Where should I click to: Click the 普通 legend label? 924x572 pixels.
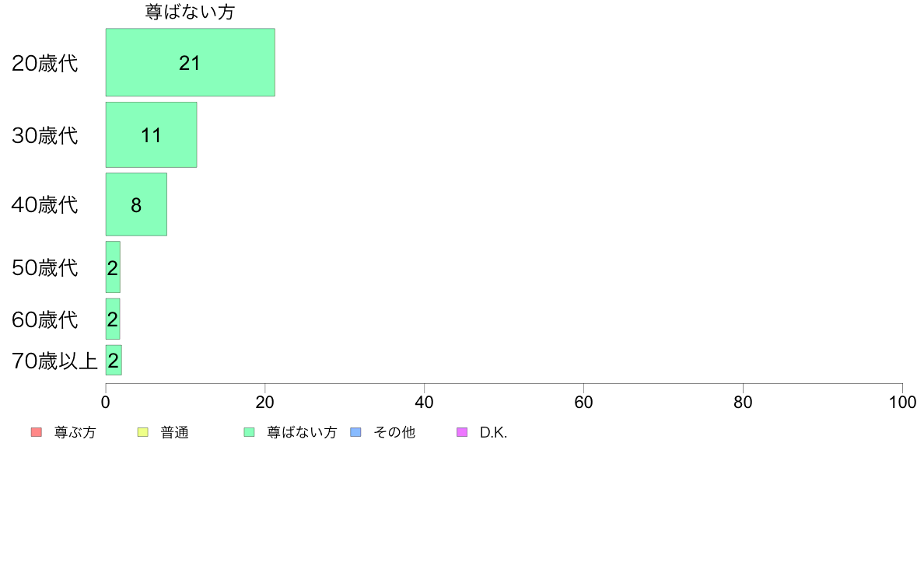tap(174, 432)
